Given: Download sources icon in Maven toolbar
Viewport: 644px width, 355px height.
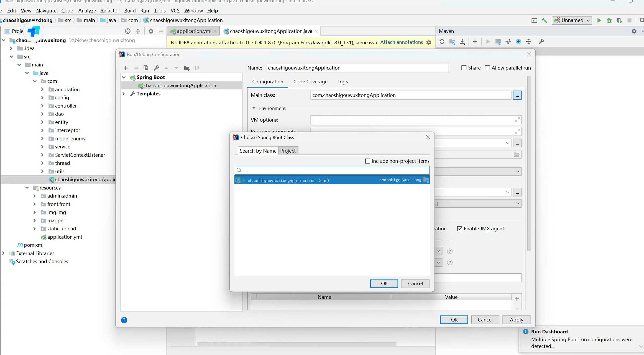Looking at the screenshot, I should coord(462,42).
